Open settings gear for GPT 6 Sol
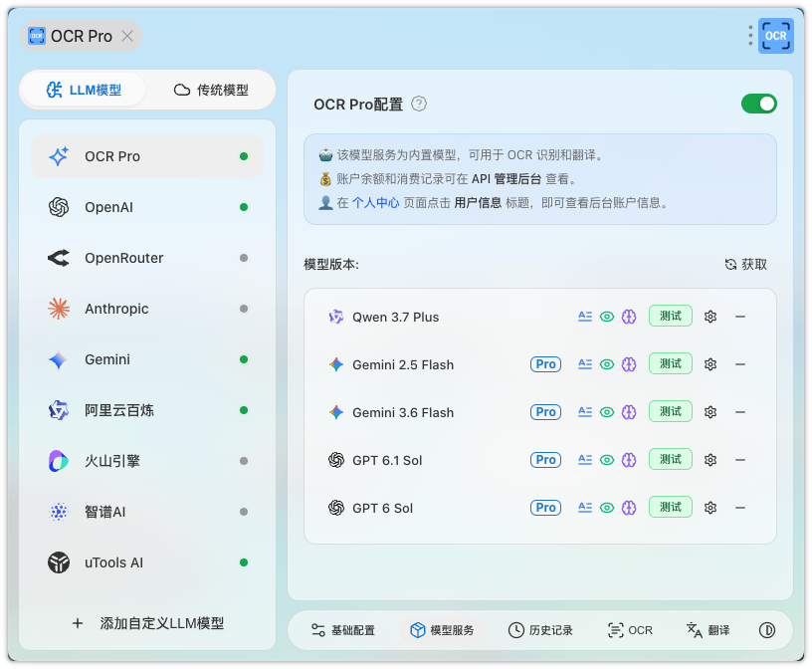Screen dimensions: 812x669 tap(710, 508)
